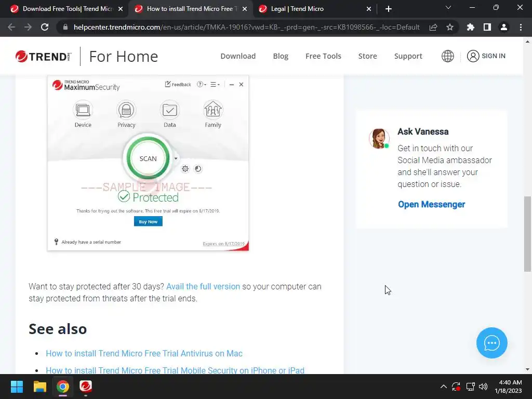Click SIGN IN account button
Viewport: 532px width, 399px height.
[x=486, y=56]
